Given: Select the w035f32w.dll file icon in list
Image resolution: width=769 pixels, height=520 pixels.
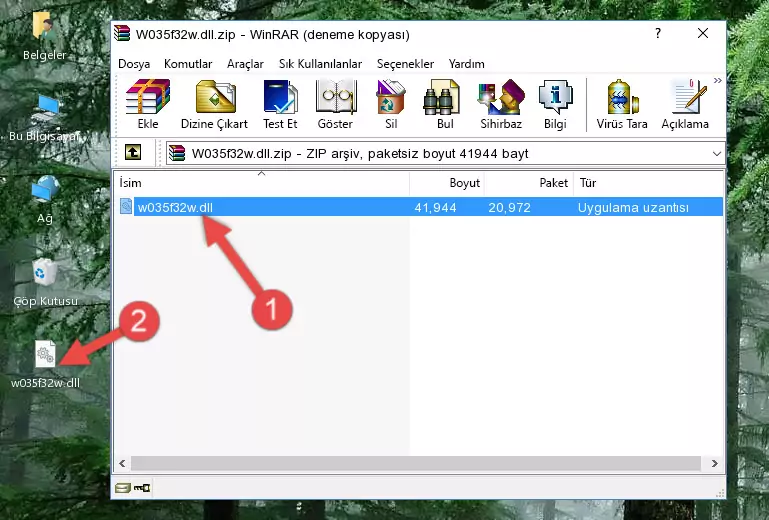Looking at the screenshot, I should [126, 207].
